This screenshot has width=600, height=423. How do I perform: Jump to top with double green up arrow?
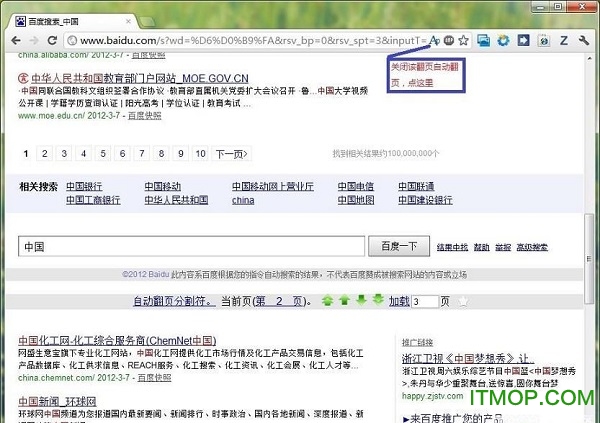[x=326, y=300]
